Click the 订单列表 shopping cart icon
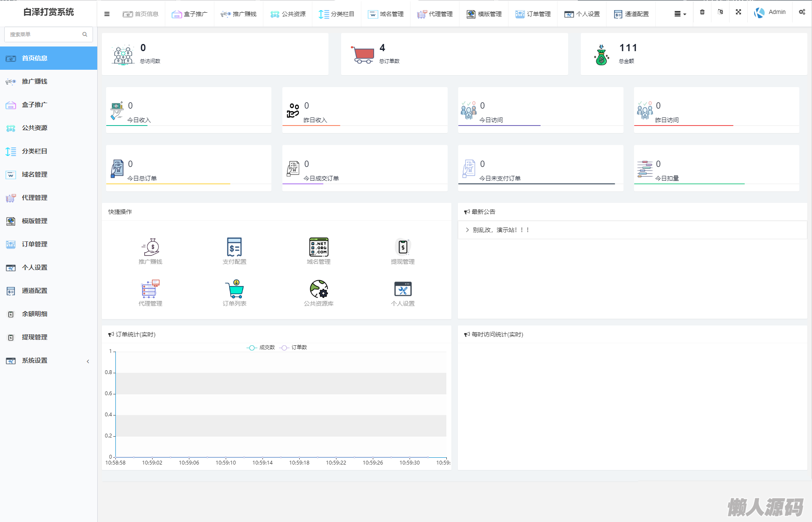812x522 pixels. (x=234, y=289)
